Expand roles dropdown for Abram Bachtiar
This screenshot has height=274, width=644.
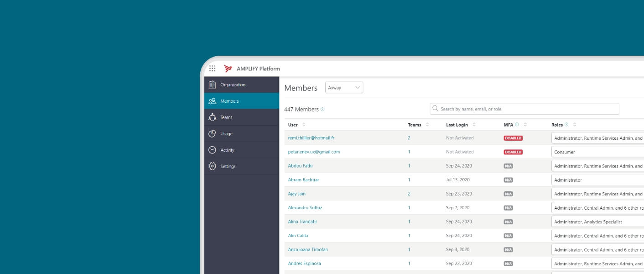coord(597,180)
